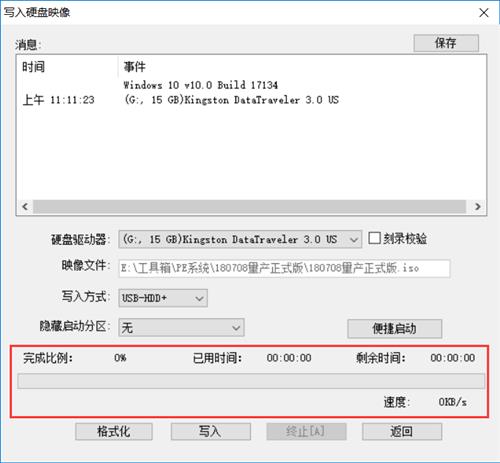Click the 格式化 button
500x463 pixels.
114,432
